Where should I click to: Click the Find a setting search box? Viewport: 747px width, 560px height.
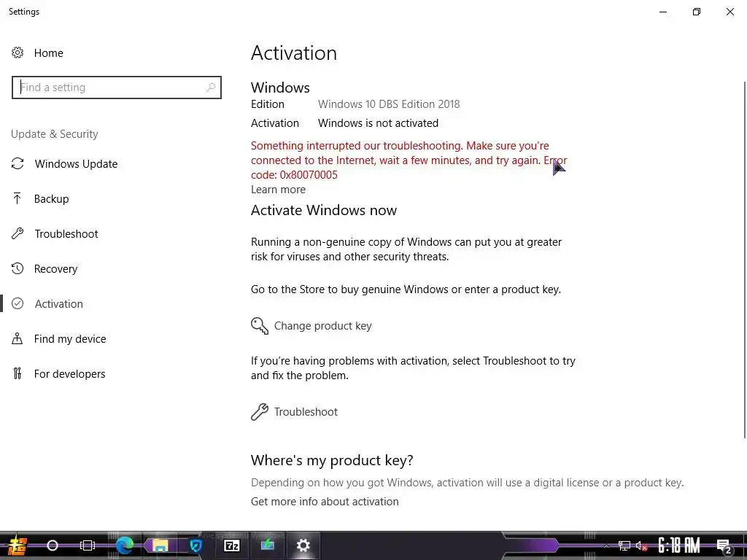[117, 87]
